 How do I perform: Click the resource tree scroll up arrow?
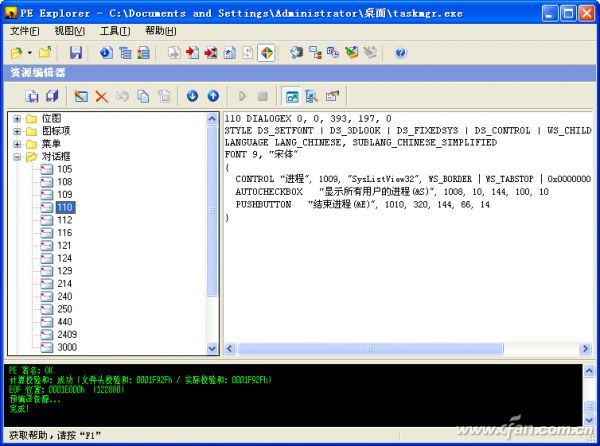click(x=212, y=119)
